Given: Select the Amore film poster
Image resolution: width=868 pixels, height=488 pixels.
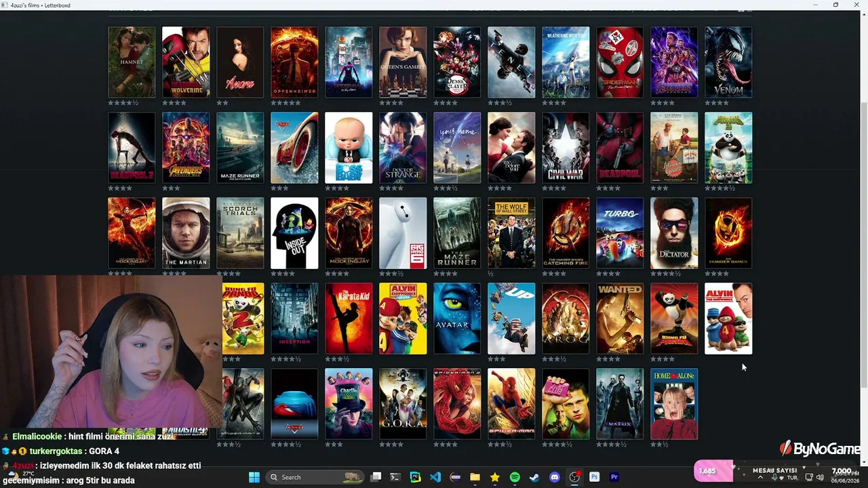Looking at the screenshot, I should click(240, 62).
